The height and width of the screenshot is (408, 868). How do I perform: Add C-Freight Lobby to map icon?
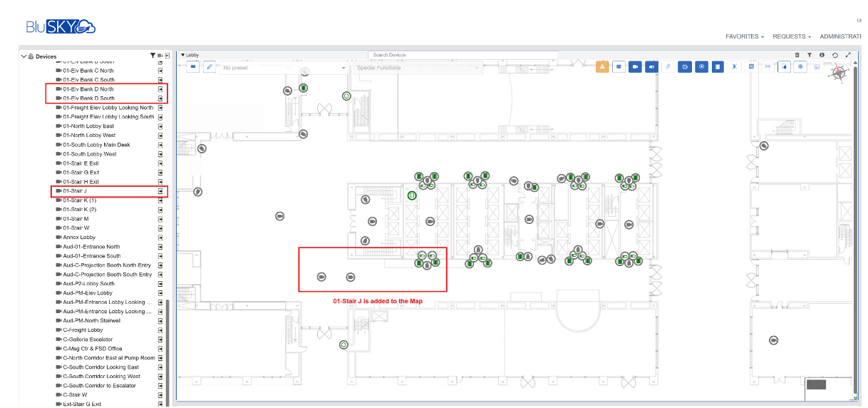point(160,330)
